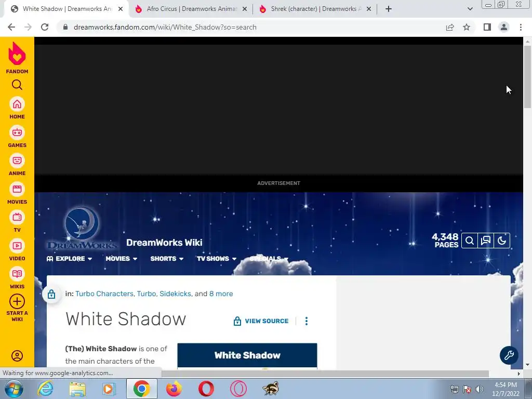Viewport: 532px width, 399px height.
Task: Open the DreamWorks Wiki title link
Action: (x=164, y=243)
